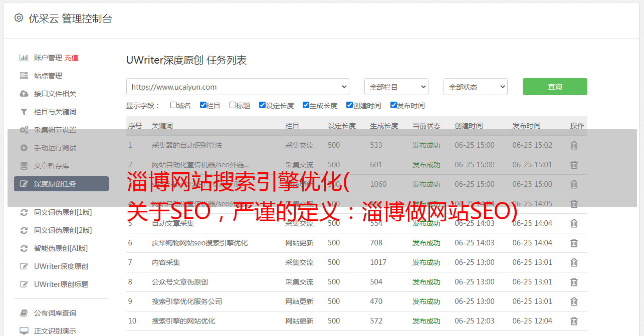
Task: Uncheck the 栏目 display field checkbox
Action: coord(203,105)
